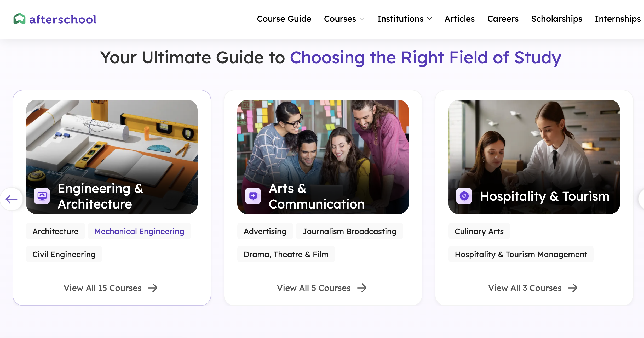644x338 pixels.
Task: Choose the Journalism Broadcasting tag
Action: (349, 231)
